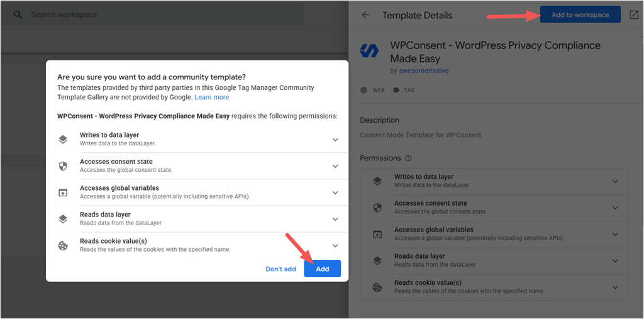Click 'Accesses the global consent state.' in dialog
This screenshot has height=319, width=644.
126,170
